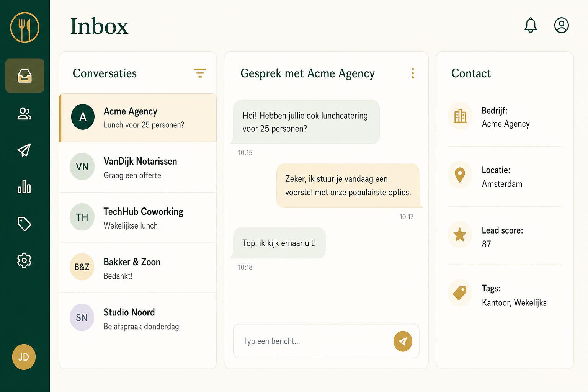Click the 'Hoi! Hebben jullie ook lunchcatering' message
The height and width of the screenshot is (392, 588).
306,122
